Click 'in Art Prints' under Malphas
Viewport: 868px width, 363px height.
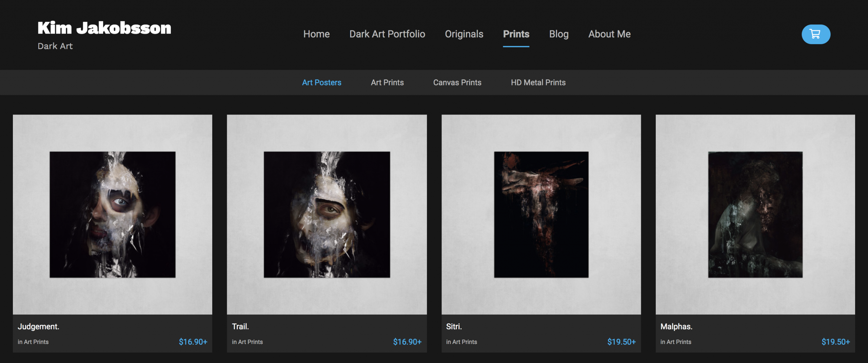pyautogui.click(x=676, y=342)
